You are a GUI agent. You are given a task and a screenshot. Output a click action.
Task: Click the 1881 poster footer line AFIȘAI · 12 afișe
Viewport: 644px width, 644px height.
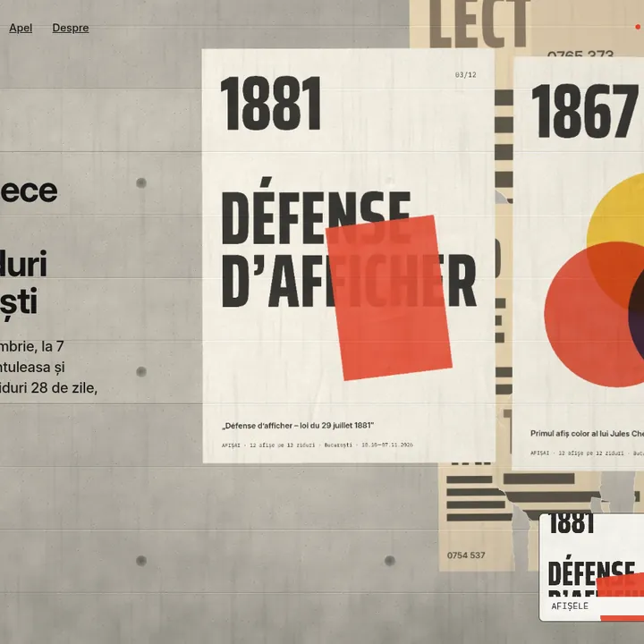click(x=317, y=445)
